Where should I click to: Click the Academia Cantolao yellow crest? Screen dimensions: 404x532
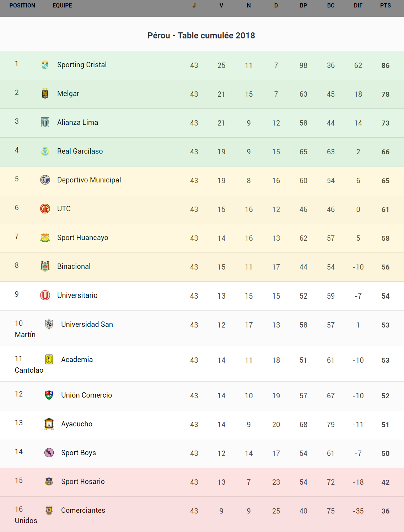point(49,360)
